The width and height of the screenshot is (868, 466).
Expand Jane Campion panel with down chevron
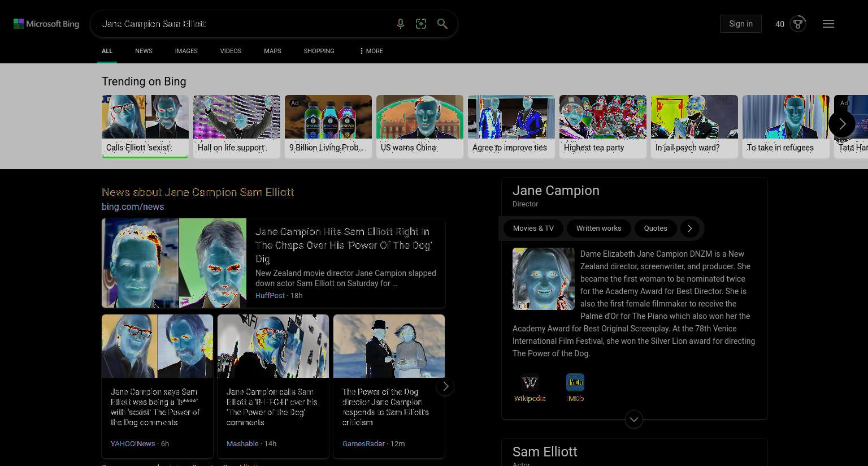click(634, 419)
